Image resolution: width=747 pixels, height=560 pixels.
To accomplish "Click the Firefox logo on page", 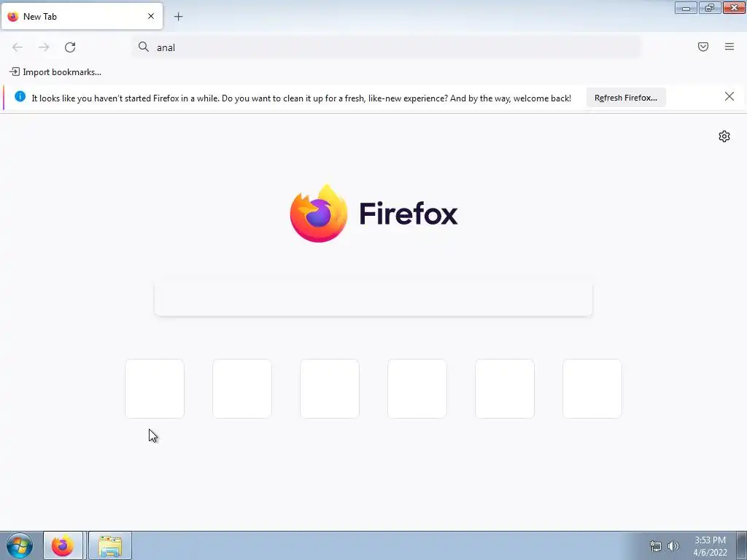I will coord(374,214).
